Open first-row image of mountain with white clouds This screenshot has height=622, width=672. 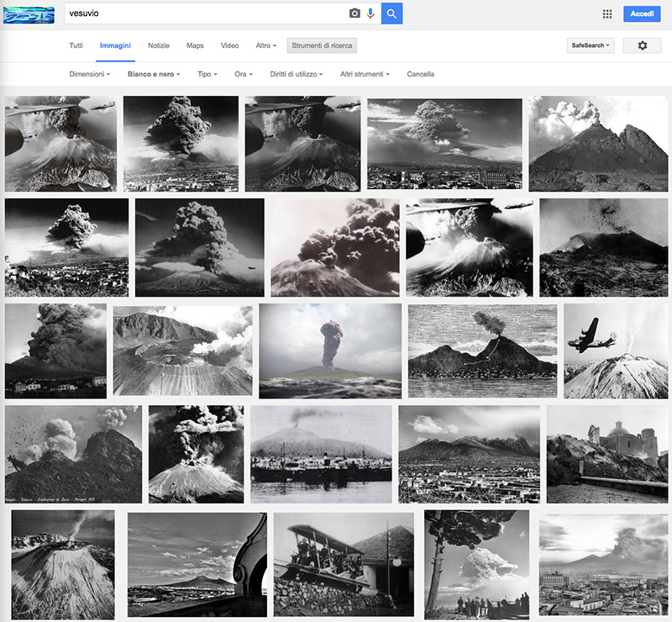(x=598, y=144)
